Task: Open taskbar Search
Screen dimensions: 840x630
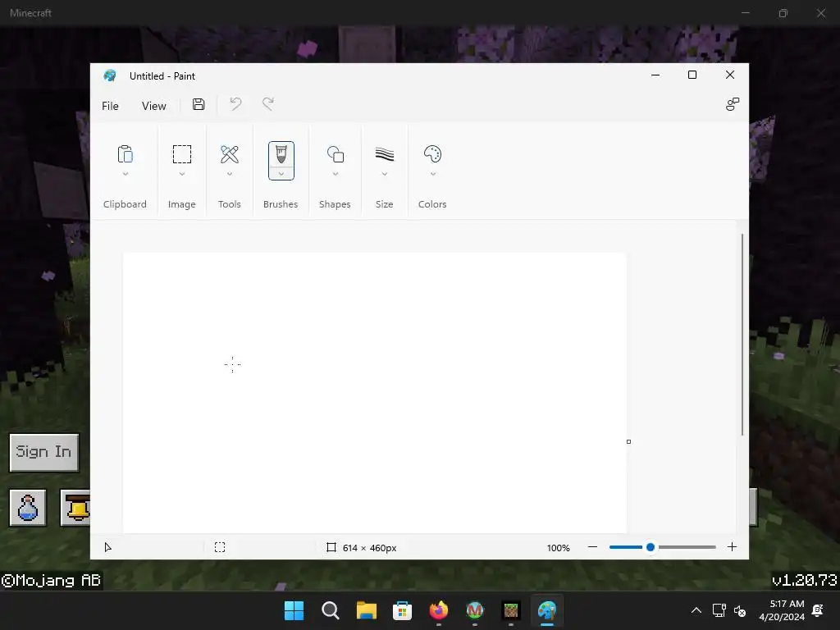Action: pos(331,610)
